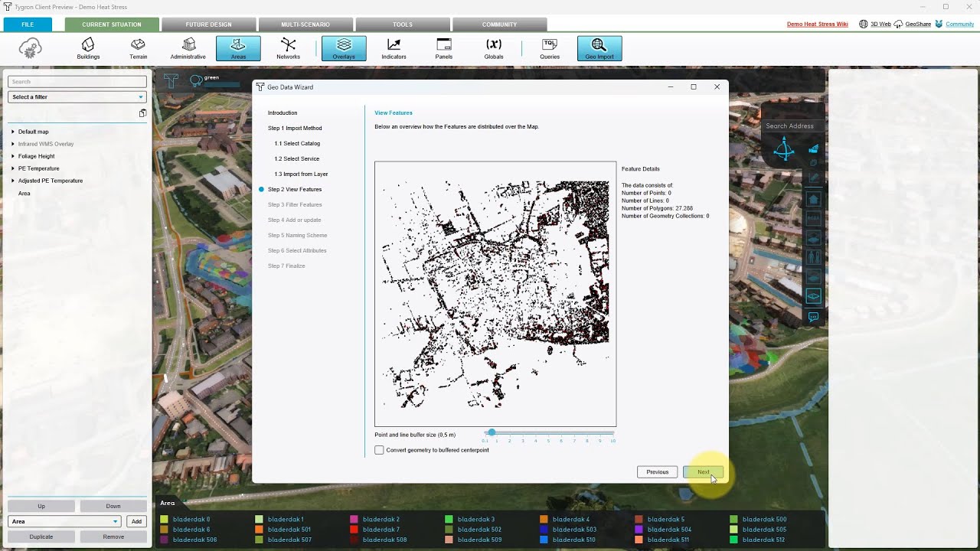Screen dimensions: 980x551
Task: Open the Networks tool
Action: 288,48
